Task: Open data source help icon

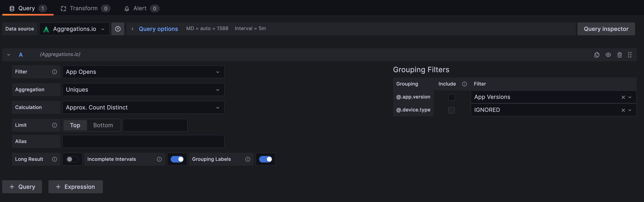Action: point(118,29)
